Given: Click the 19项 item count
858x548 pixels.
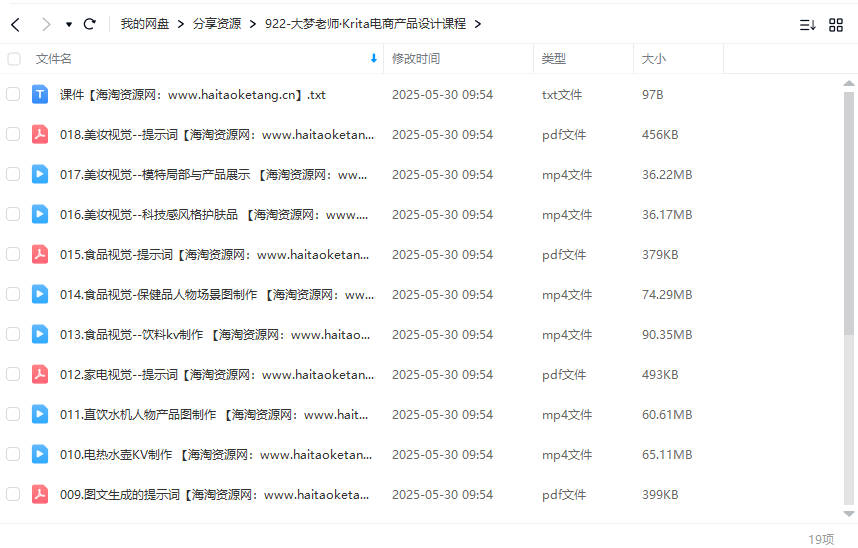Looking at the screenshot, I should (x=821, y=539).
